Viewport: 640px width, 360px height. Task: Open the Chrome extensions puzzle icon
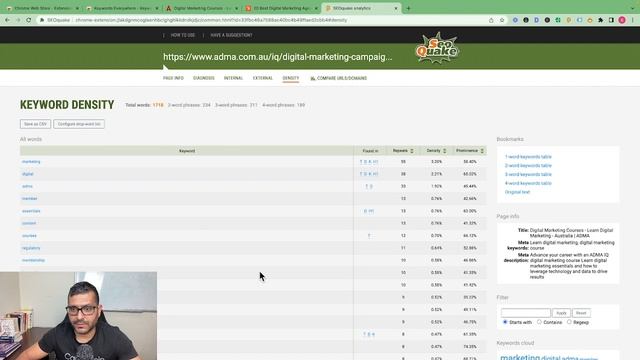[x=600, y=20]
